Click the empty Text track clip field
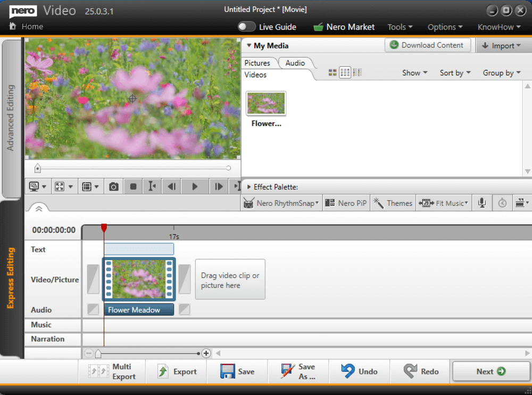The width and height of the screenshot is (532, 395). 139,249
